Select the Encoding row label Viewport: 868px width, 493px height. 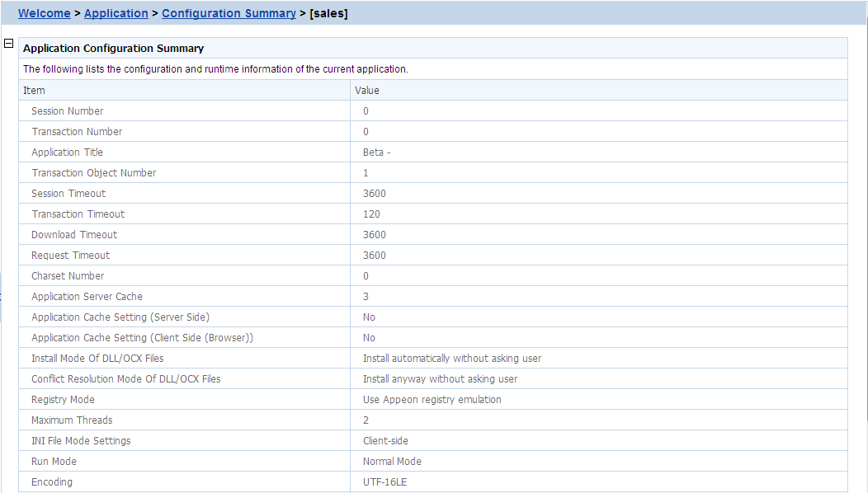51,482
